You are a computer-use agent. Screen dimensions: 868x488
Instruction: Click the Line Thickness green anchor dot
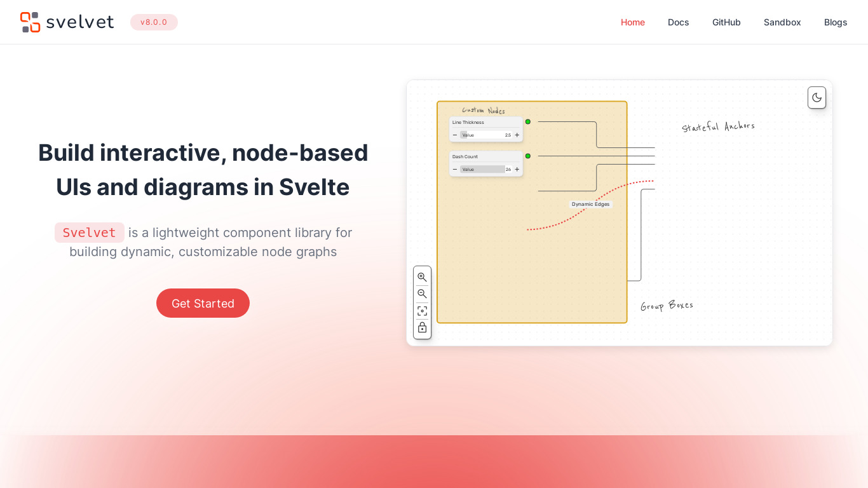coord(527,121)
